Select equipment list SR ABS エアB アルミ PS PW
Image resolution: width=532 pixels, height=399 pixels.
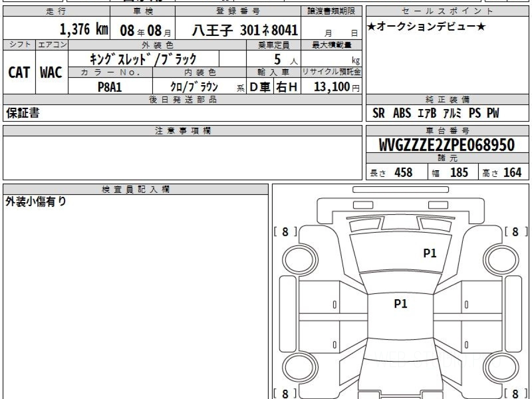[436, 113]
